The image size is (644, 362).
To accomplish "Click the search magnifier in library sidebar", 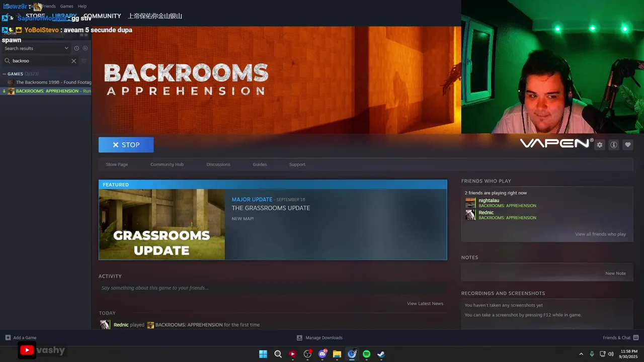I will coord(7,61).
